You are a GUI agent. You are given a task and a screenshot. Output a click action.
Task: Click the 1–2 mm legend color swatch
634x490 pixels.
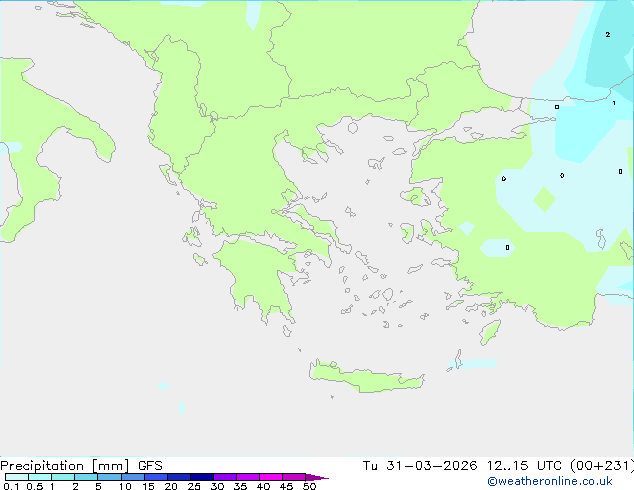tap(63, 477)
